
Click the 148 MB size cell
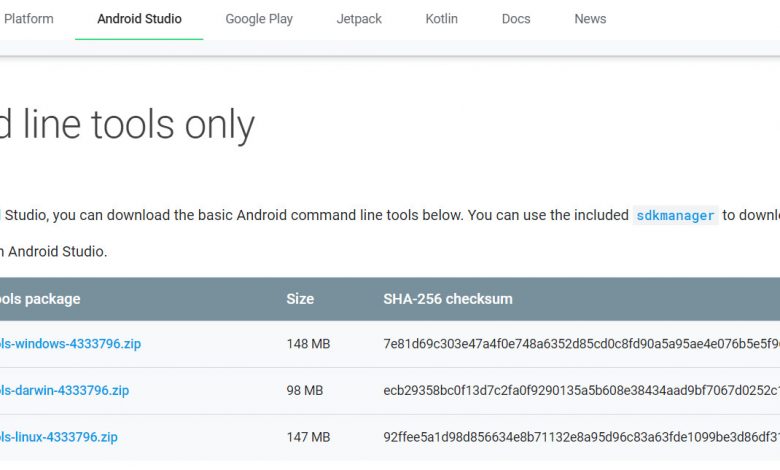(x=308, y=344)
